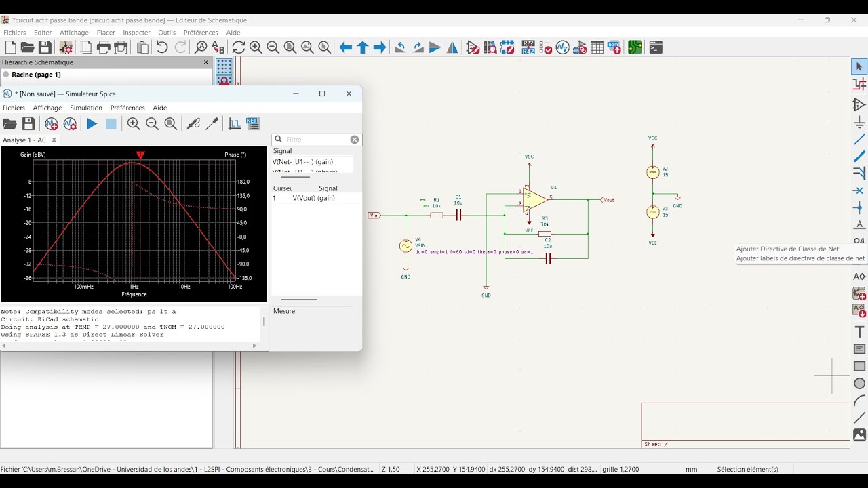
Task: Toggle the Highlight Net tool
Action: (x=859, y=84)
